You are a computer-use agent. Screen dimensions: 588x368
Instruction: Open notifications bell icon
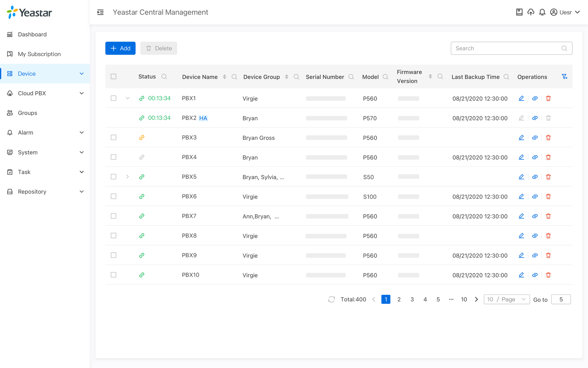tap(542, 12)
